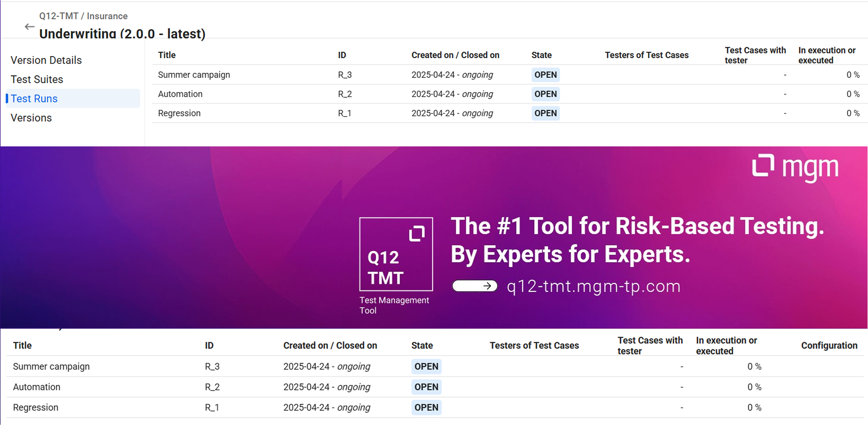Screen dimensions: 868x425
Task: Click Regression date in lower table
Action: click(x=327, y=408)
